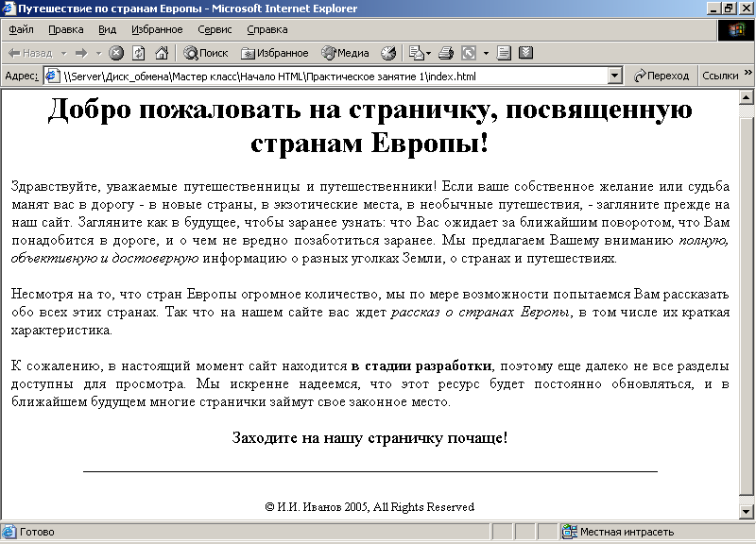This screenshot has width=756, height=544.
Task: Open the Избранное menu in menu bar
Action: click(x=157, y=29)
